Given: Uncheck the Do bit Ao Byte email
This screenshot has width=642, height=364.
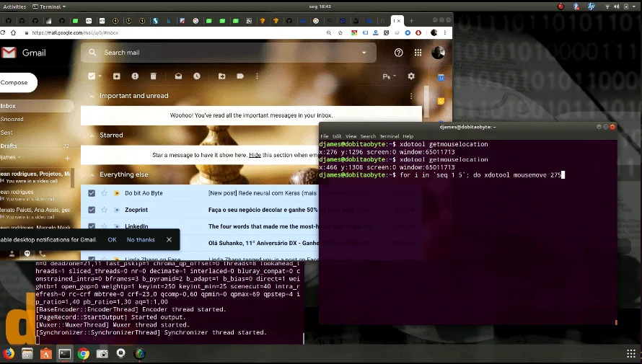Looking at the screenshot, I should [x=92, y=193].
